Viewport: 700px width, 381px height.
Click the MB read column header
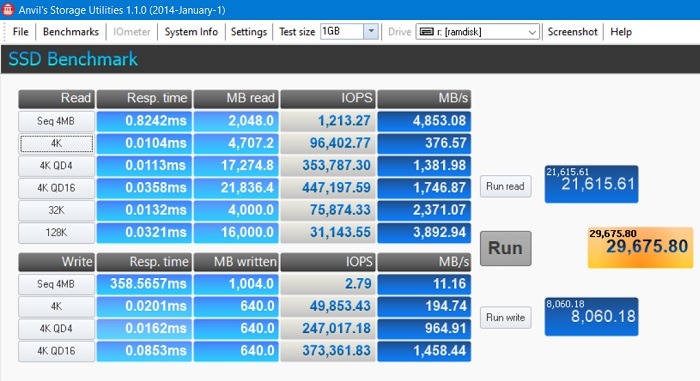[x=236, y=99]
